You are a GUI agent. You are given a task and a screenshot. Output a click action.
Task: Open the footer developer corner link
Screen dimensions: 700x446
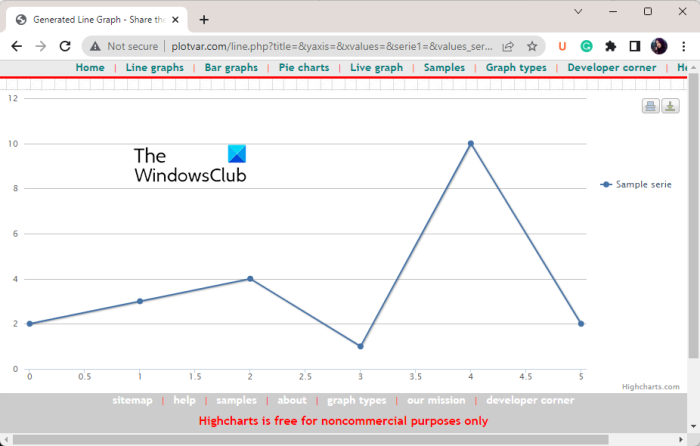530,400
